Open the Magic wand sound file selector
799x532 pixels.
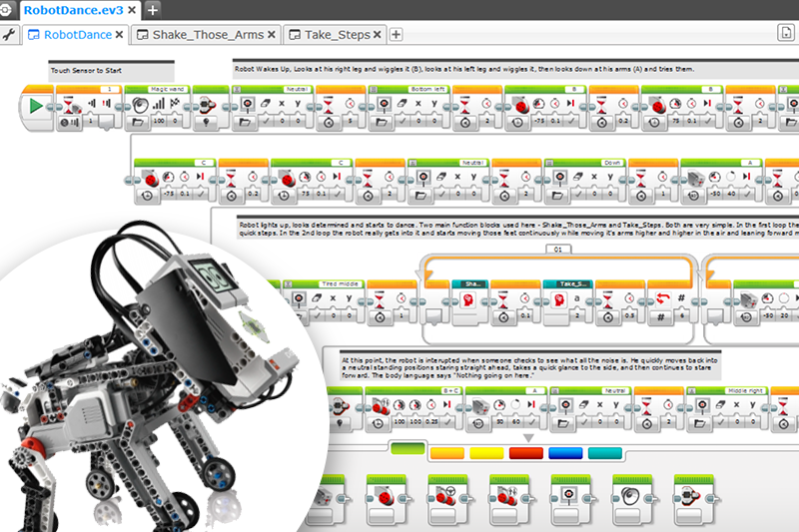[137, 122]
